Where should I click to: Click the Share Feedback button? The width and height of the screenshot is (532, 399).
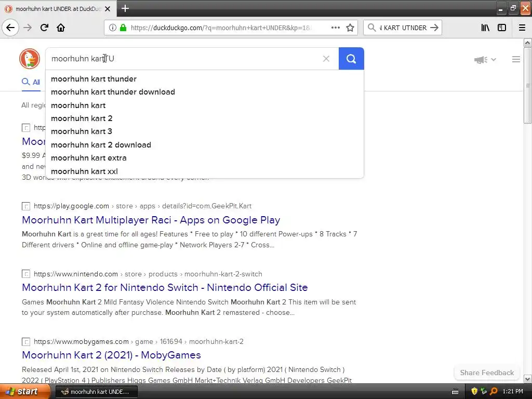pyautogui.click(x=487, y=373)
